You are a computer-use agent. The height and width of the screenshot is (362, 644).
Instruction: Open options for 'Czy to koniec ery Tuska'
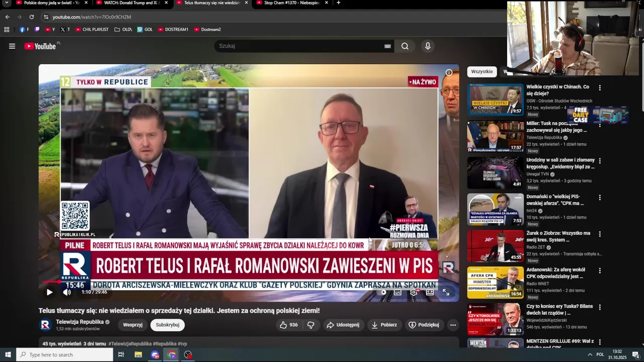[x=600, y=307]
